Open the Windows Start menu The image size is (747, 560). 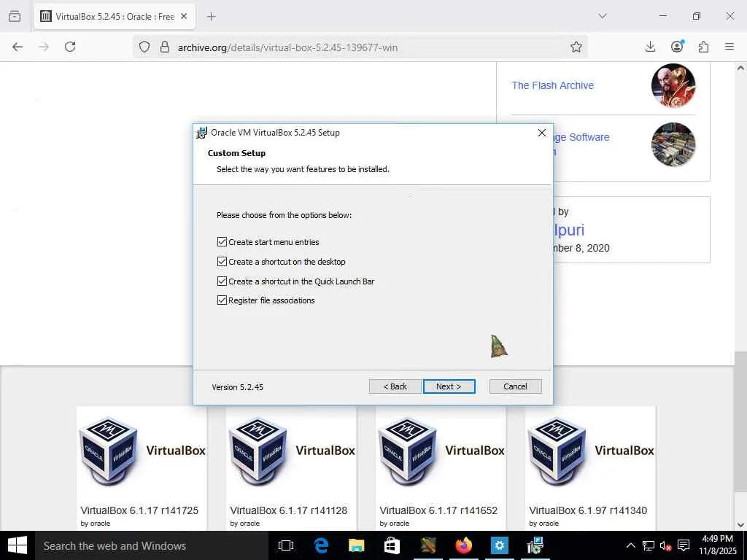(x=18, y=545)
